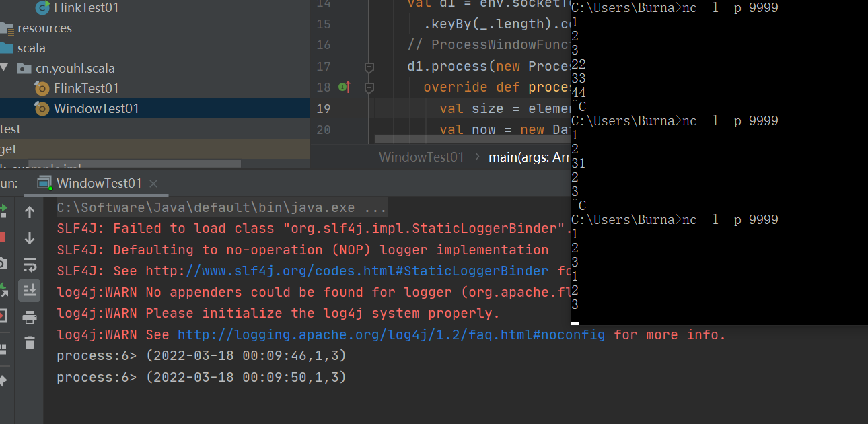The height and width of the screenshot is (424, 868).
Task: Click the WindowTest01 Scala object icon
Action: point(42,108)
